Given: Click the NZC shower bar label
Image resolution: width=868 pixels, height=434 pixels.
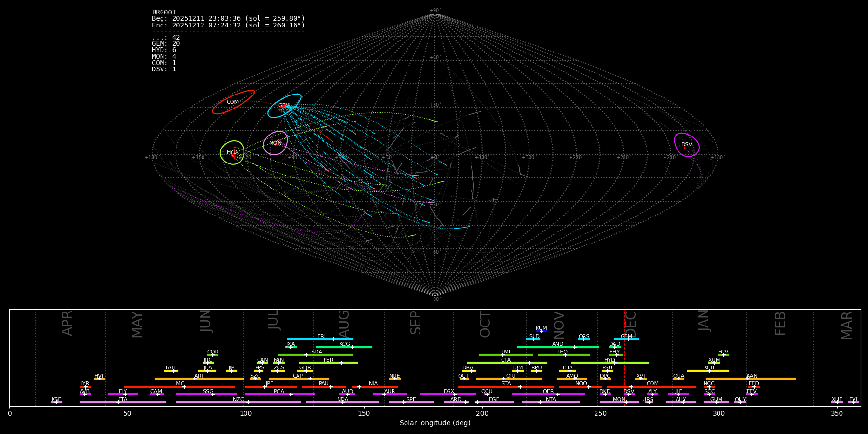Looking at the screenshot, I should click(239, 399).
